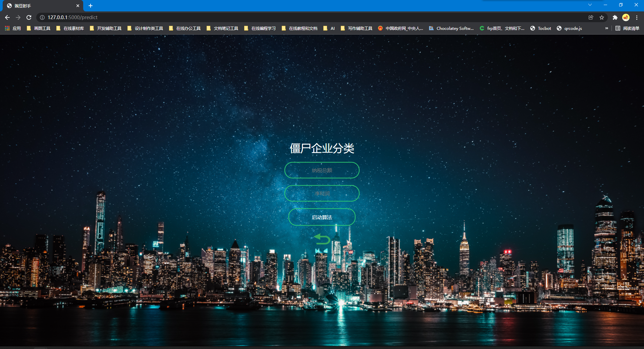644x349 pixels.
Task: Click the 启动算法 button
Action: 322,217
